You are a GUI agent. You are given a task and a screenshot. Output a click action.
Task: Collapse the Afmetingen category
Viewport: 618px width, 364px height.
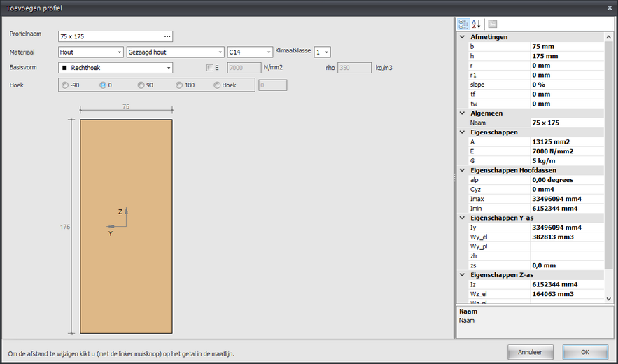point(463,37)
